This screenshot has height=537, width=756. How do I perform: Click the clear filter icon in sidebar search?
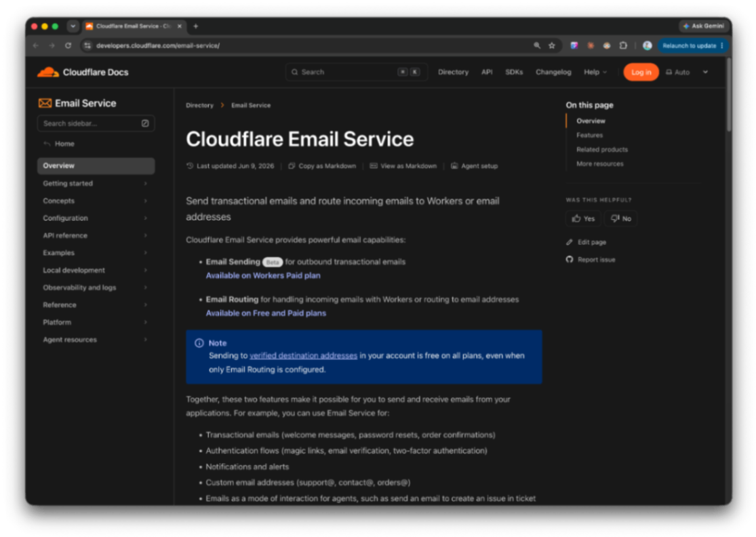pos(145,123)
